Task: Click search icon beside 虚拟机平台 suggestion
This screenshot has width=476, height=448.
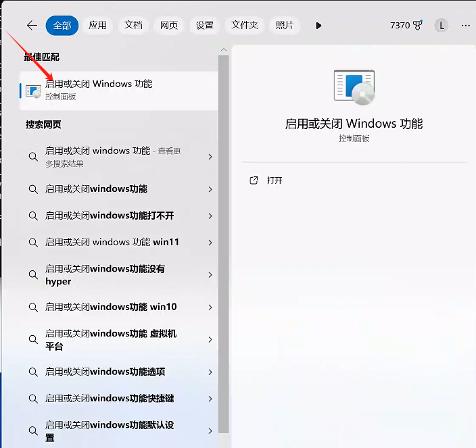Action: (33, 340)
